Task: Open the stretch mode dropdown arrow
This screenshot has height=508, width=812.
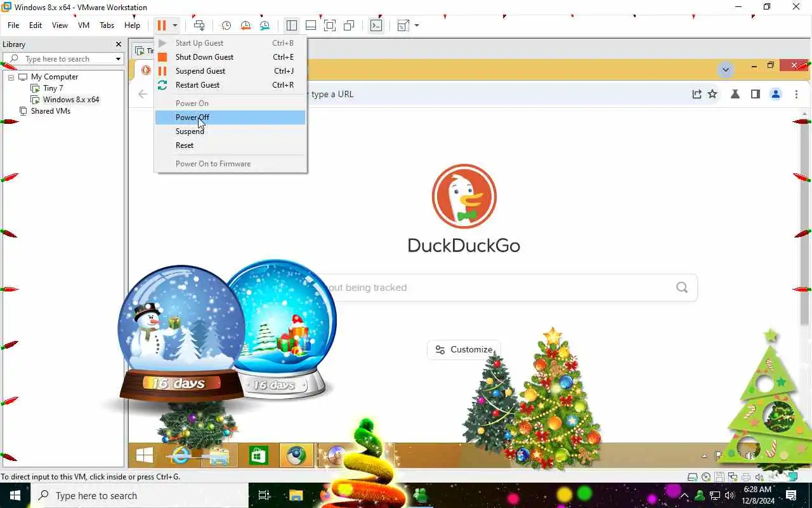Action: point(417,25)
